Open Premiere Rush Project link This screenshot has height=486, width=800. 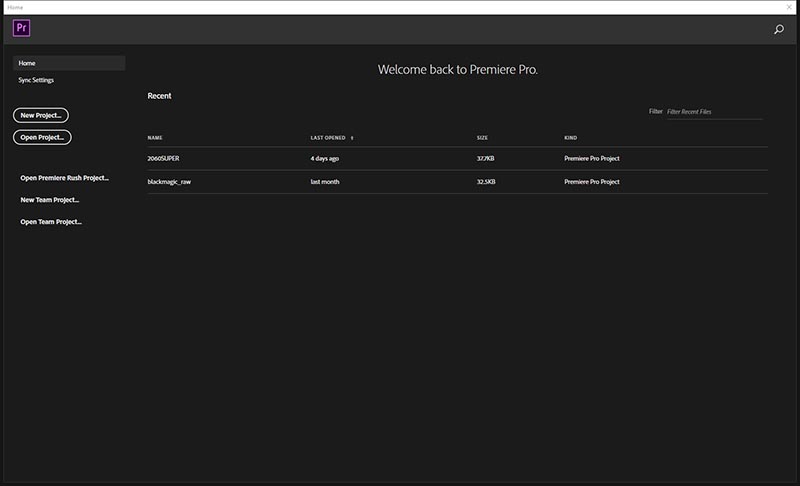point(64,178)
